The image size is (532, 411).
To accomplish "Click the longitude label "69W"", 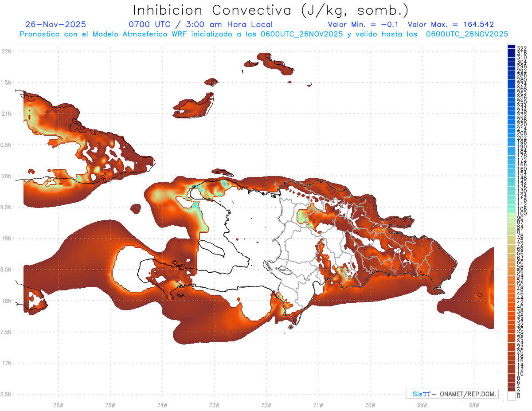I will 422,404.
